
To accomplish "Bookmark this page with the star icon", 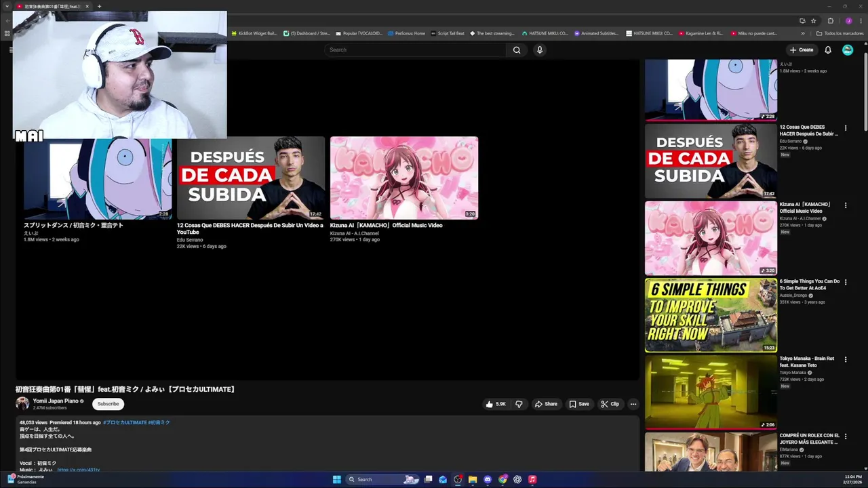I will [814, 20].
